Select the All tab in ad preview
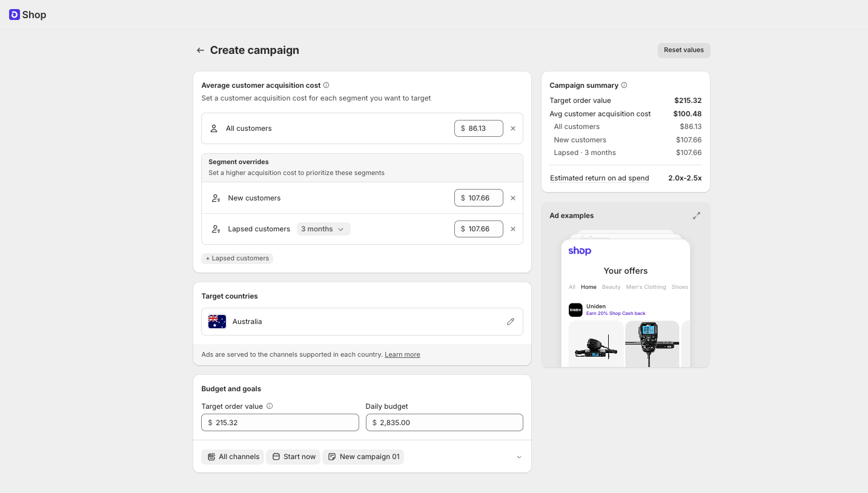This screenshot has width=868, height=493. click(x=572, y=287)
